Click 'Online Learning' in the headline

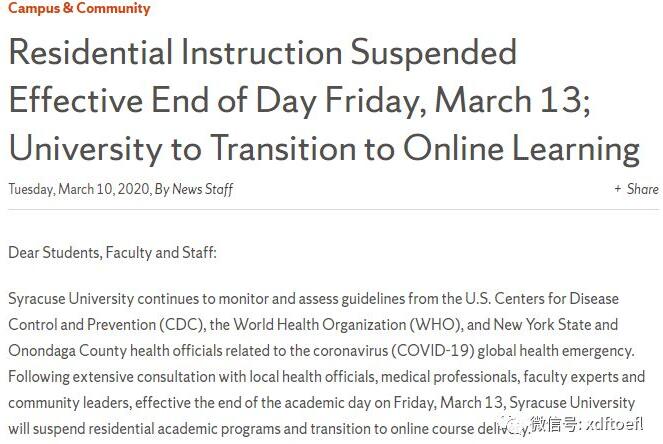(521, 148)
